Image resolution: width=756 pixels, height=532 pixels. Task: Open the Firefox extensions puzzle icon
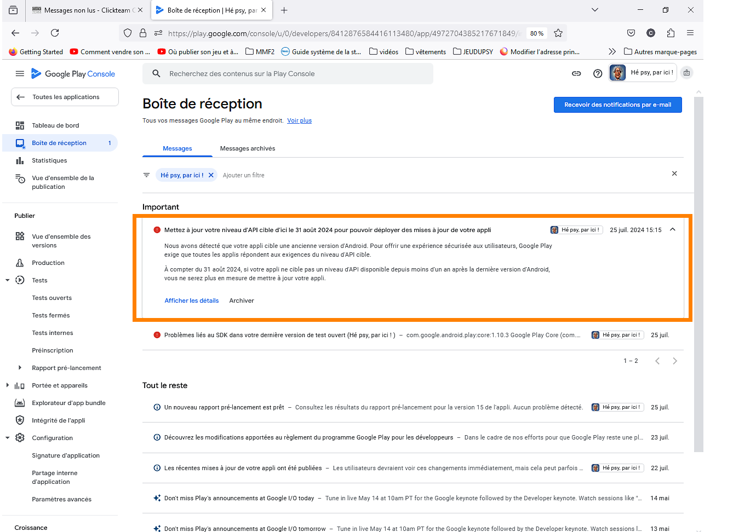click(x=671, y=33)
